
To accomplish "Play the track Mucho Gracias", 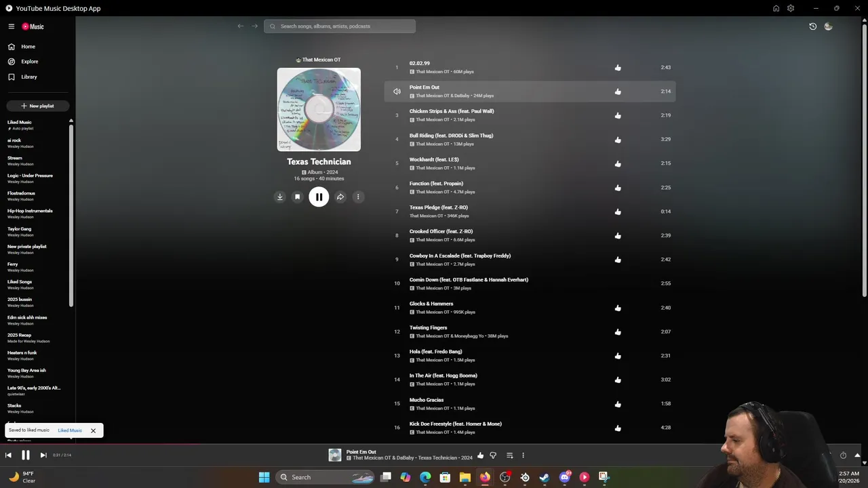I will (427, 400).
